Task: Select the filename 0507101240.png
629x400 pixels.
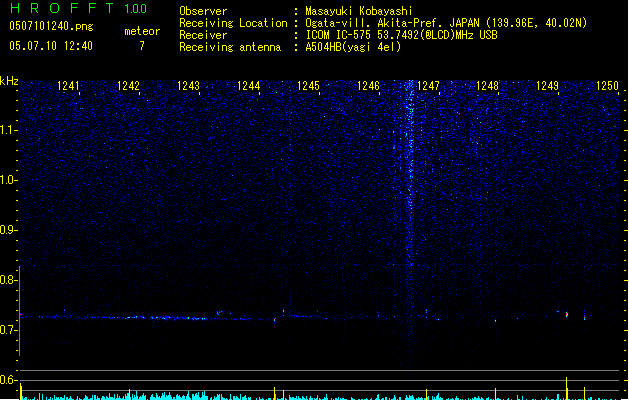Action: [x=51, y=26]
